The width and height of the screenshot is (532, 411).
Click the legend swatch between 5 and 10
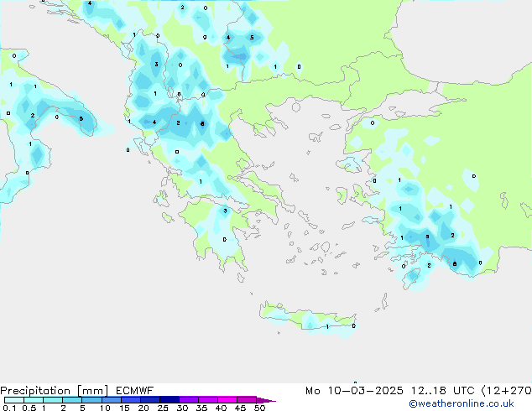click(x=92, y=400)
